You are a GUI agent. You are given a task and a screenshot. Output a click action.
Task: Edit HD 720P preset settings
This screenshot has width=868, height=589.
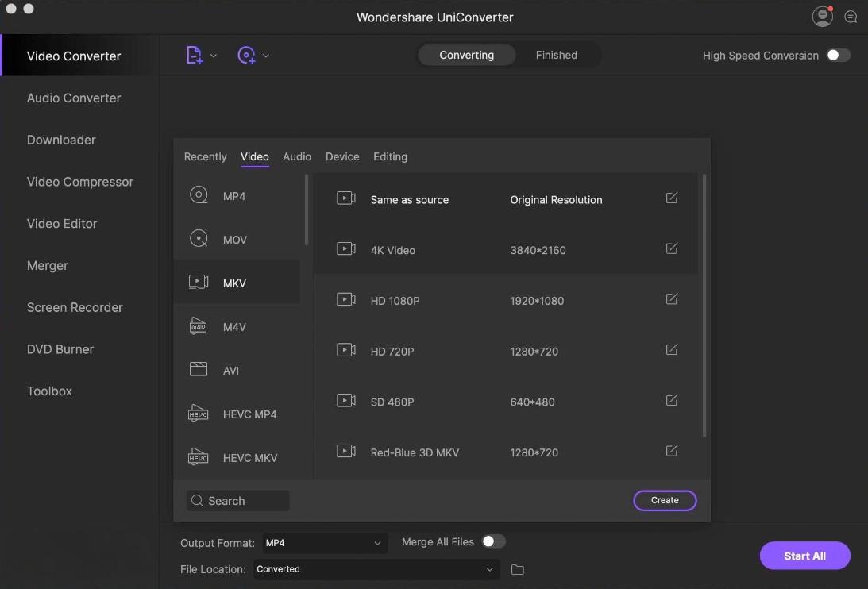[x=672, y=350]
